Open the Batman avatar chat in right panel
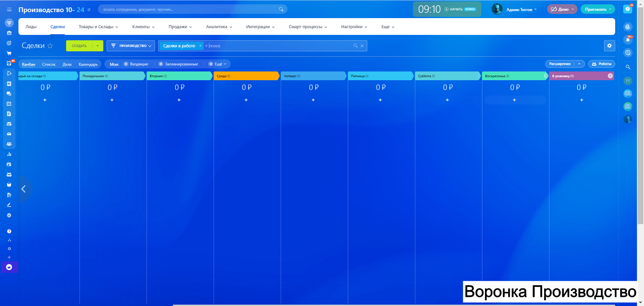This screenshot has height=306, width=644. [628, 119]
